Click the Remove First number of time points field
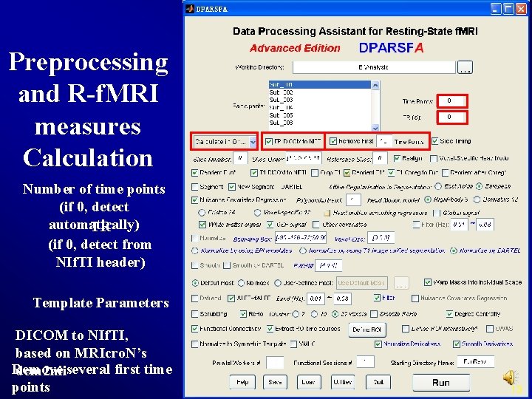Viewport: 532px width, 399px height. tap(384, 141)
